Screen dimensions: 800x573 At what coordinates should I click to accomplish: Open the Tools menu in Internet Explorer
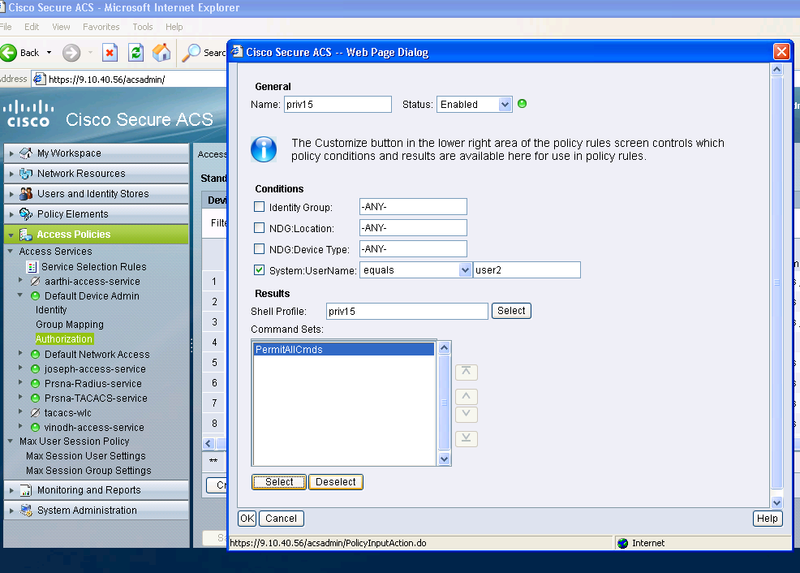[x=143, y=27]
